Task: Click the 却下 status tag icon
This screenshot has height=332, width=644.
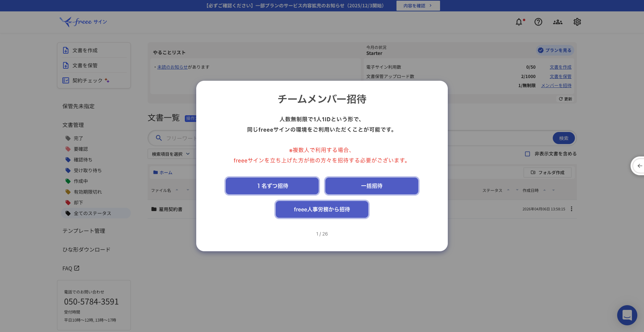Action: click(68, 203)
